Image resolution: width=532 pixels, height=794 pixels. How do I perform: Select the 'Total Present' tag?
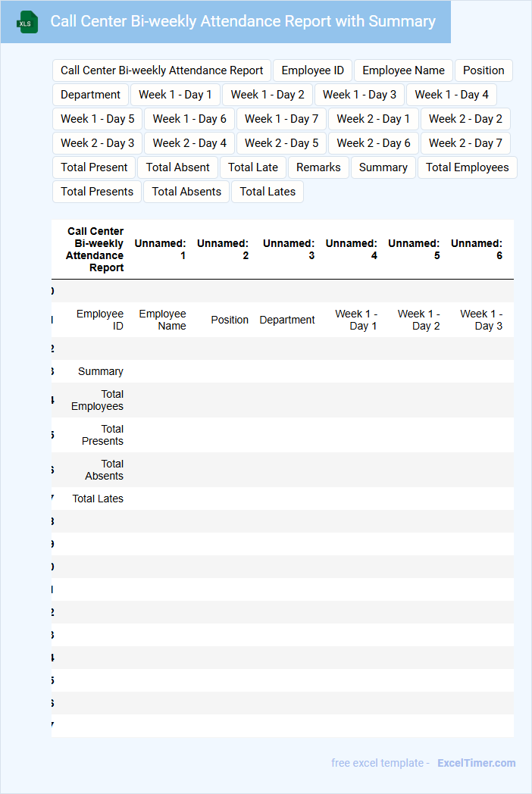[x=94, y=167]
